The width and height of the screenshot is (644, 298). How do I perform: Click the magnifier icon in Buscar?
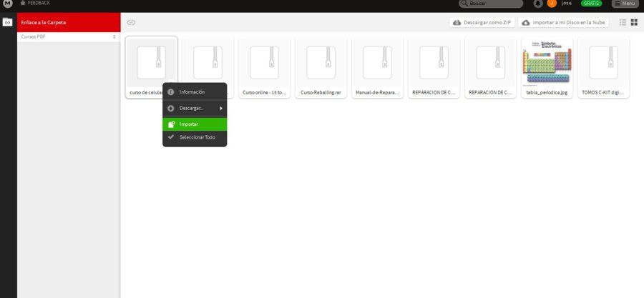coord(464,4)
